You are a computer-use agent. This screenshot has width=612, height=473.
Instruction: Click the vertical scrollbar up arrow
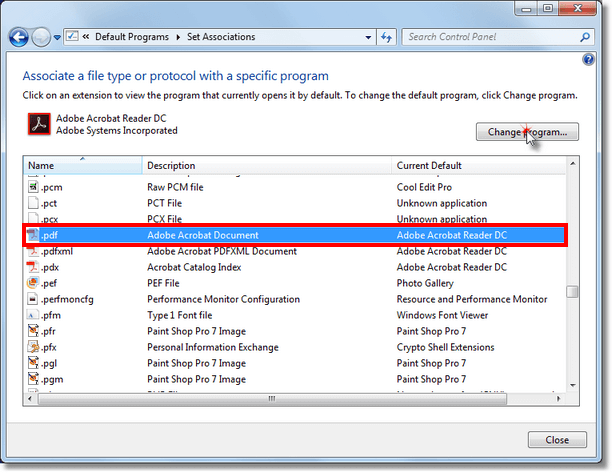click(x=573, y=164)
